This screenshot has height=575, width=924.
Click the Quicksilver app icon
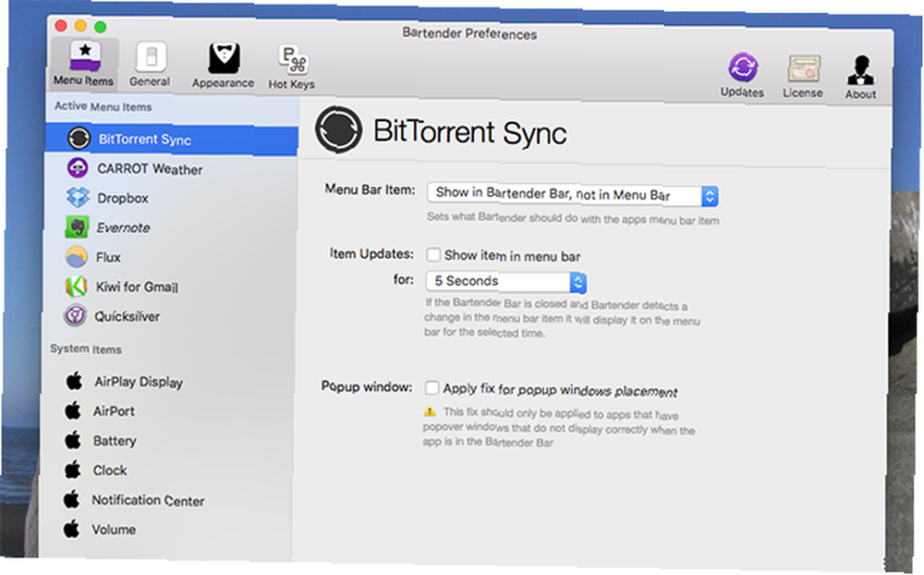75,315
